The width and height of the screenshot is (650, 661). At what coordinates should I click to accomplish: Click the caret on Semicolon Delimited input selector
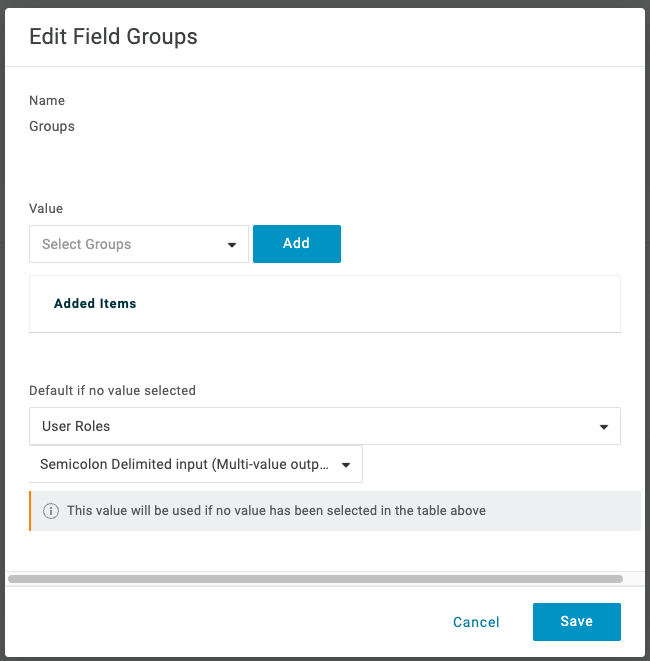[346, 465]
